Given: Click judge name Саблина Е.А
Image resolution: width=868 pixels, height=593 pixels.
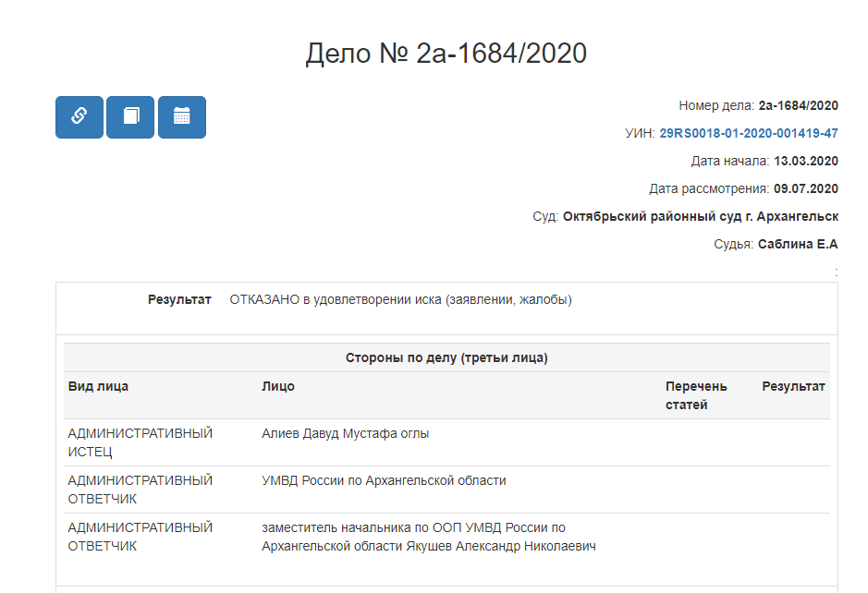Looking at the screenshot, I should click(x=797, y=244).
